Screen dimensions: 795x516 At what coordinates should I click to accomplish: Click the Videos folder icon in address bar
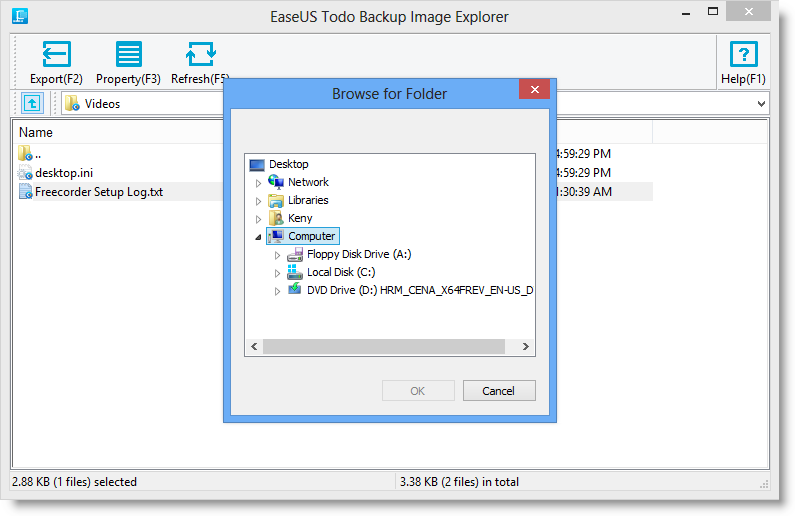(x=72, y=103)
